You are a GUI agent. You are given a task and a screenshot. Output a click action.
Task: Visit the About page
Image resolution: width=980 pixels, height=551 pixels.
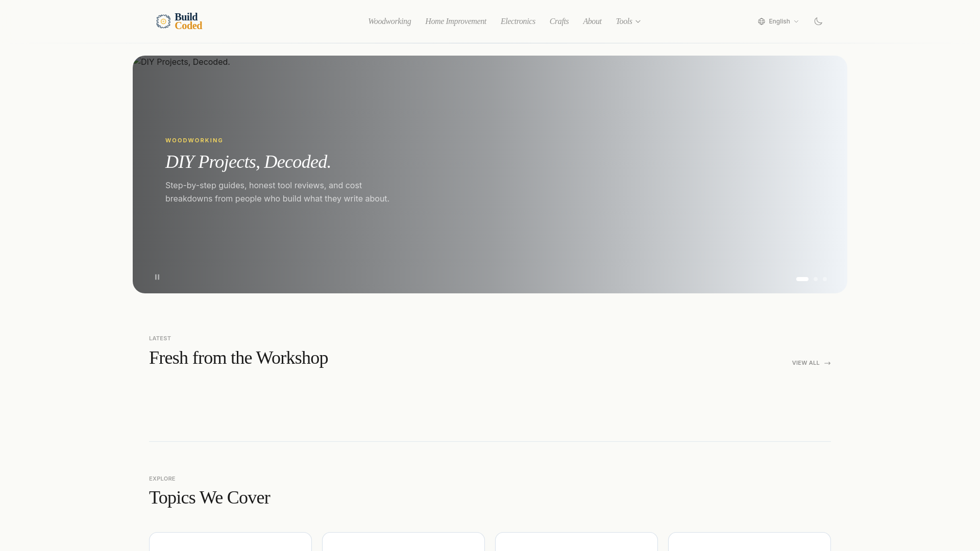pos(592,21)
